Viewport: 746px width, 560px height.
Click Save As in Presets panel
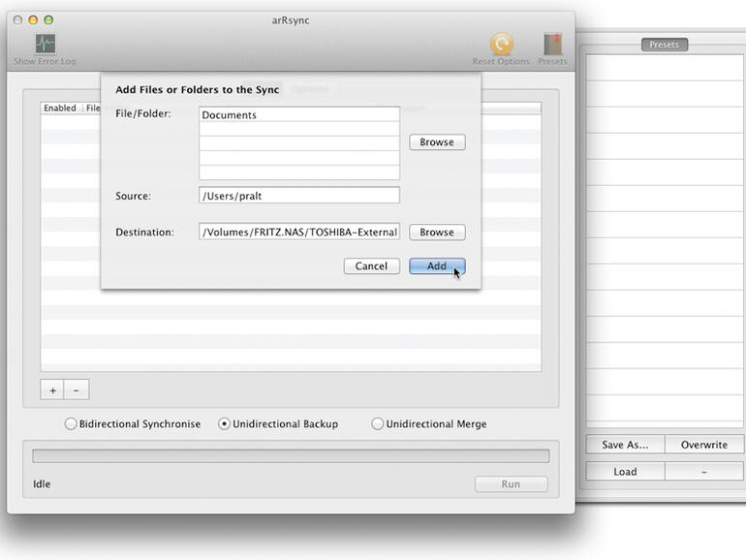point(625,445)
